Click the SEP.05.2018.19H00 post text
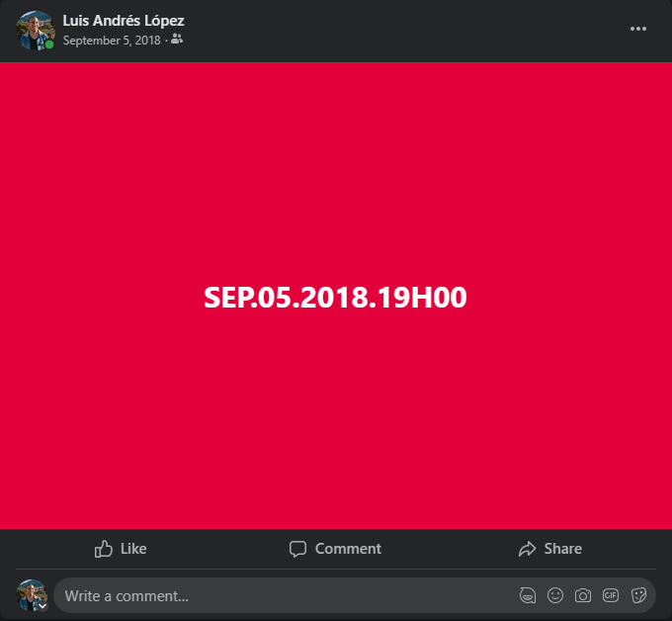This screenshot has height=621, width=672. 335,298
